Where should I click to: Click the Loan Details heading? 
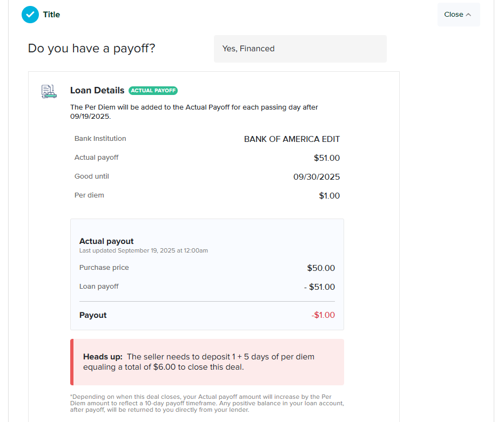point(97,91)
